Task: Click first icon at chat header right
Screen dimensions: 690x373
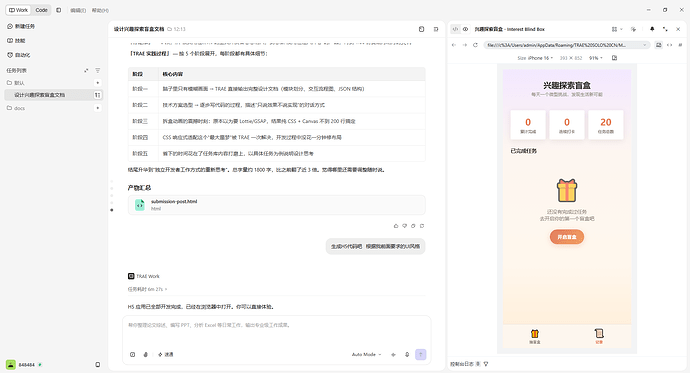Action: click(x=422, y=29)
